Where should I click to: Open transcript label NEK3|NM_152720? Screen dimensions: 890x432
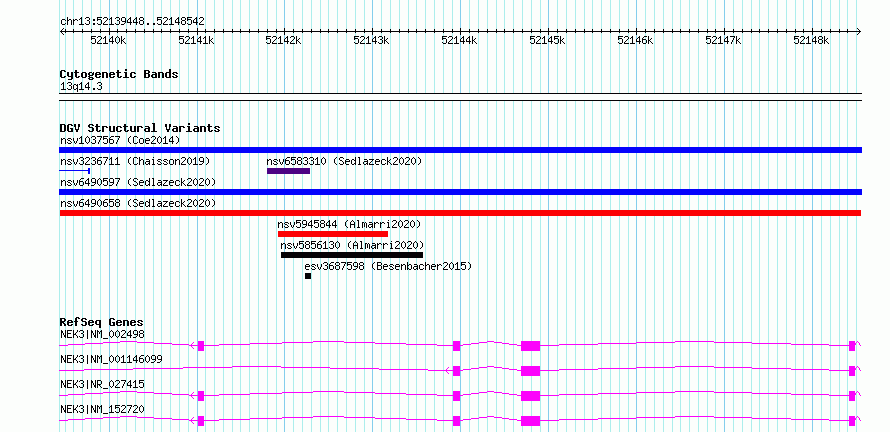(102, 409)
